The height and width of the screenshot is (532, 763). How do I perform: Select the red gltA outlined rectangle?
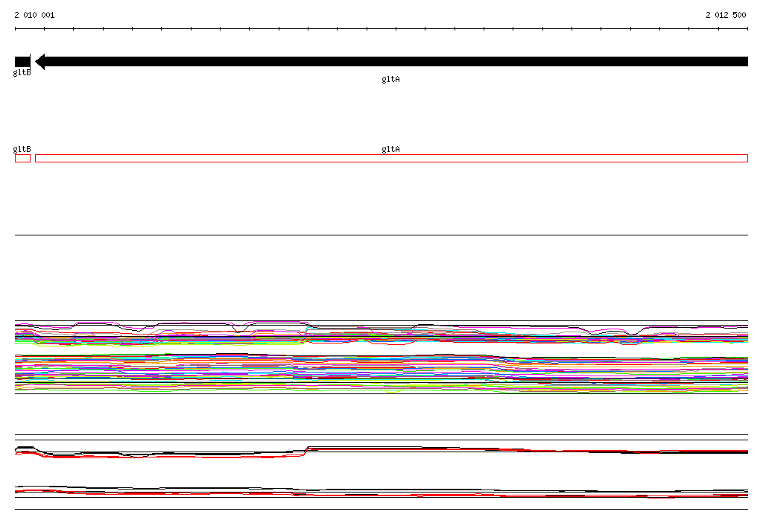(392, 158)
